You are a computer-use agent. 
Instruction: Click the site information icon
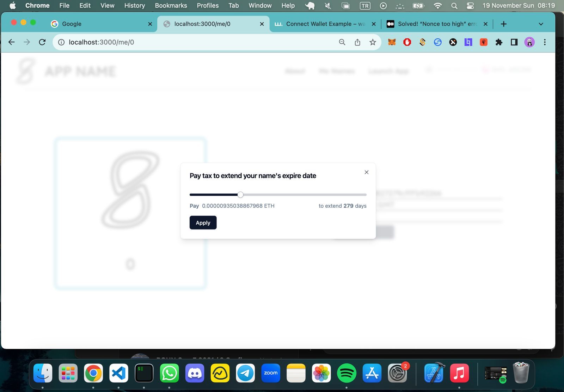pos(61,42)
